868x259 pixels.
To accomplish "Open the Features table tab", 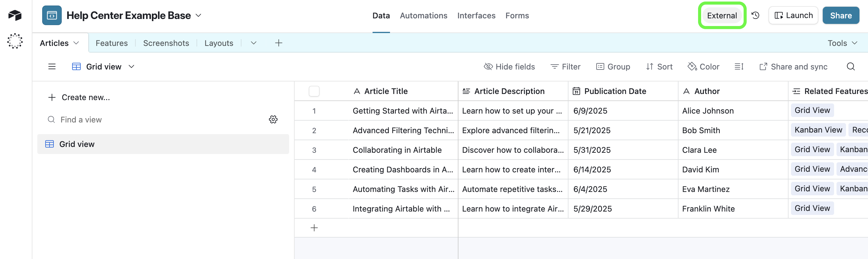I will (x=112, y=43).
